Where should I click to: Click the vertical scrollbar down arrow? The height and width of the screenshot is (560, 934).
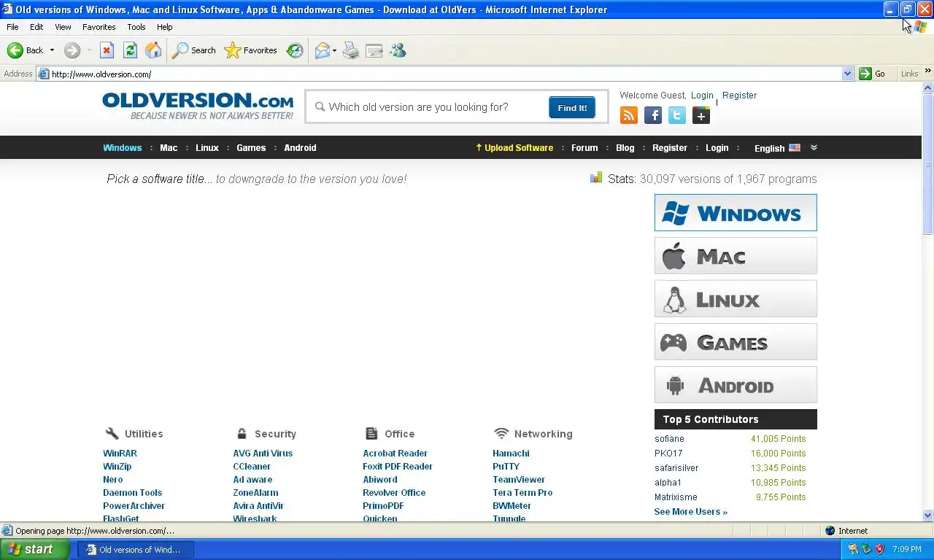928,515
